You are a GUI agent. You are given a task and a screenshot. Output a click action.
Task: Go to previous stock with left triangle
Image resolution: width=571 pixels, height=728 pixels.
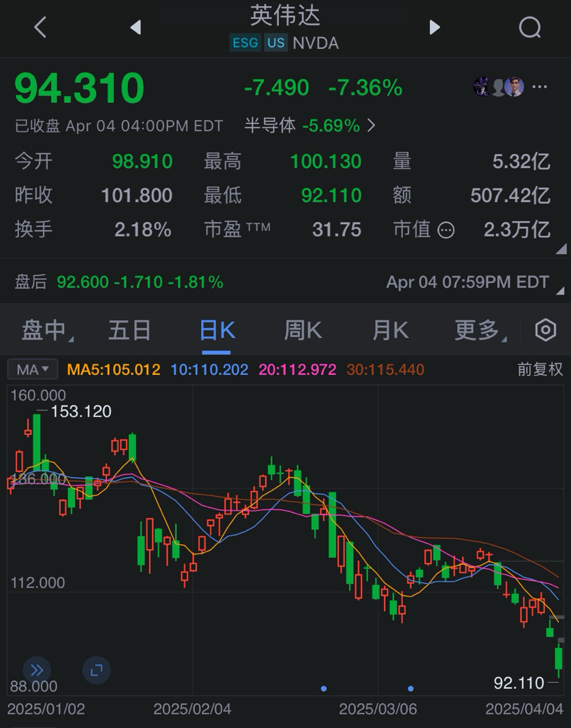[135, 27]
